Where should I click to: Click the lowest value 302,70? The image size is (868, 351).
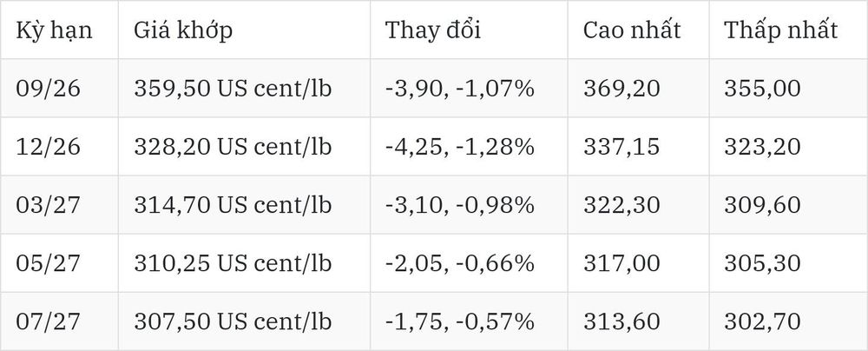(763, 321)
